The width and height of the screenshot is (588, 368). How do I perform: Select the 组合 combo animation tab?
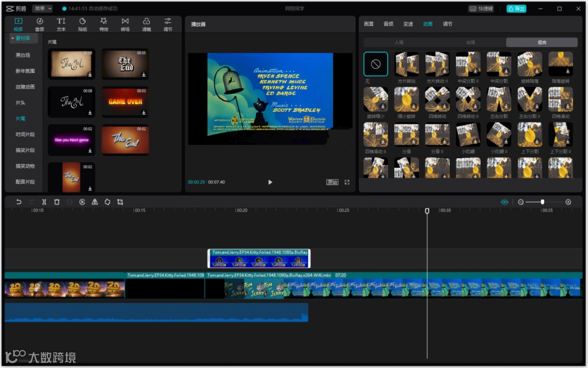tap(542, 43)
